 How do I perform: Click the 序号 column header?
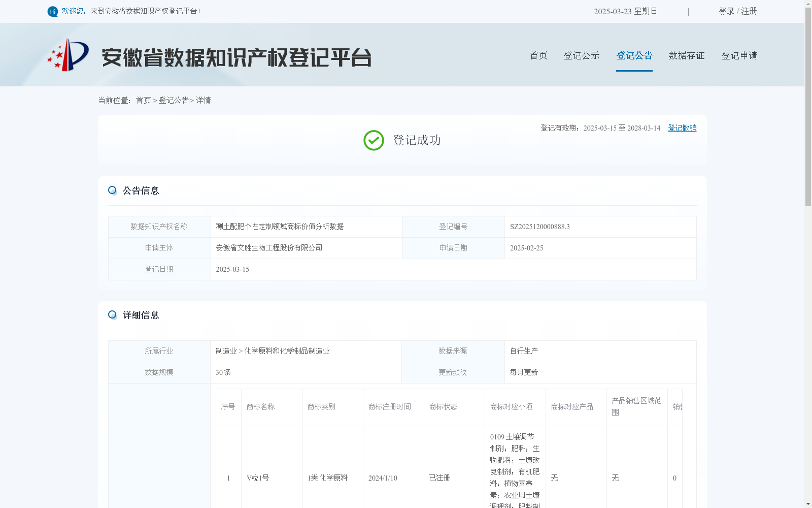point(228,407)
